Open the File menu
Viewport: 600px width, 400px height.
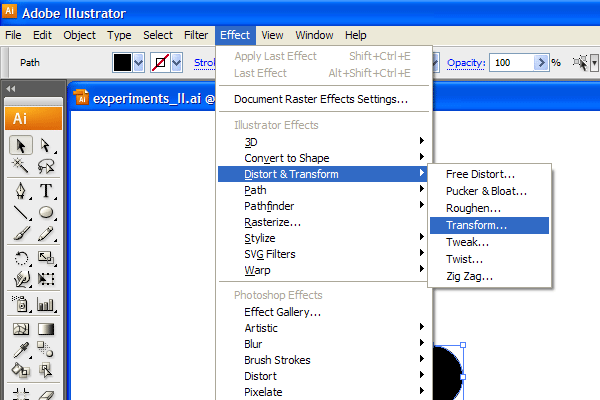13,35
